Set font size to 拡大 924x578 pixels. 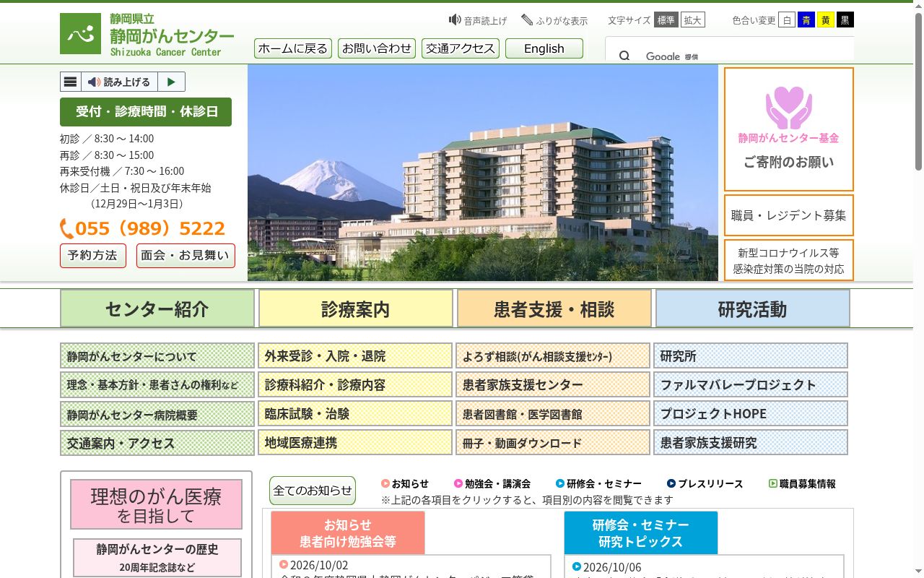pyautogui.click(x=693, y=20)
